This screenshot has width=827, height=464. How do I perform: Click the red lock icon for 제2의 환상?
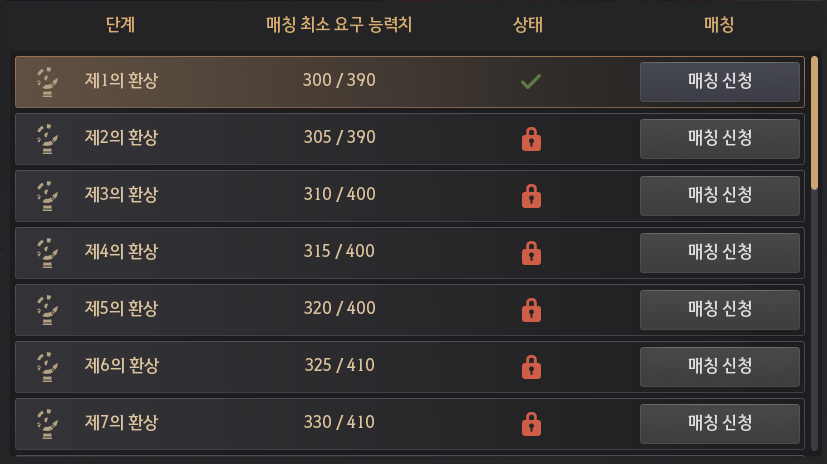[531, 139]
